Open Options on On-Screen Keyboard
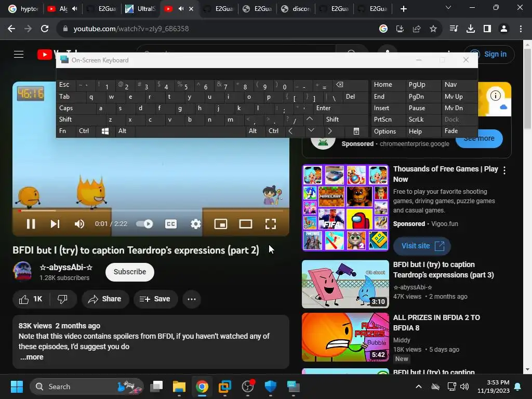Viewport: 532px width, 399px height. tap(388, 131)
